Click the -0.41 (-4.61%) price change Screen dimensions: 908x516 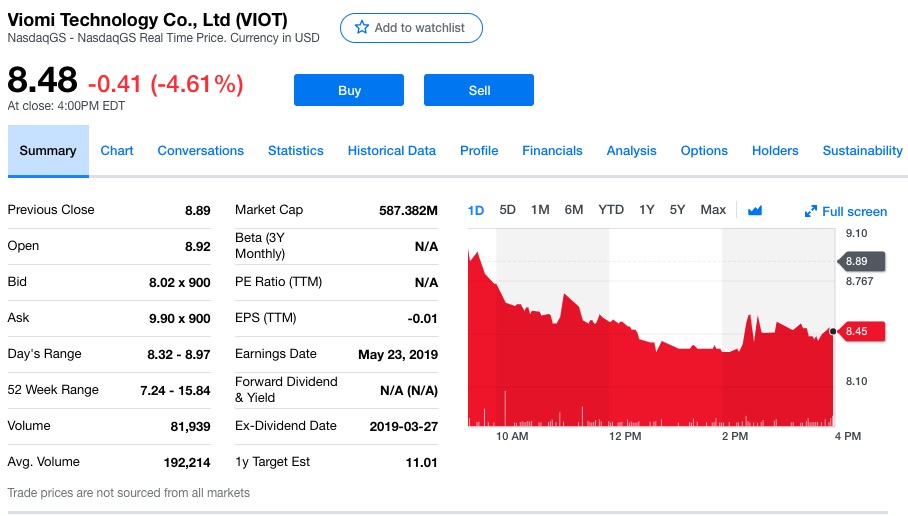click(x=166, y=84)
